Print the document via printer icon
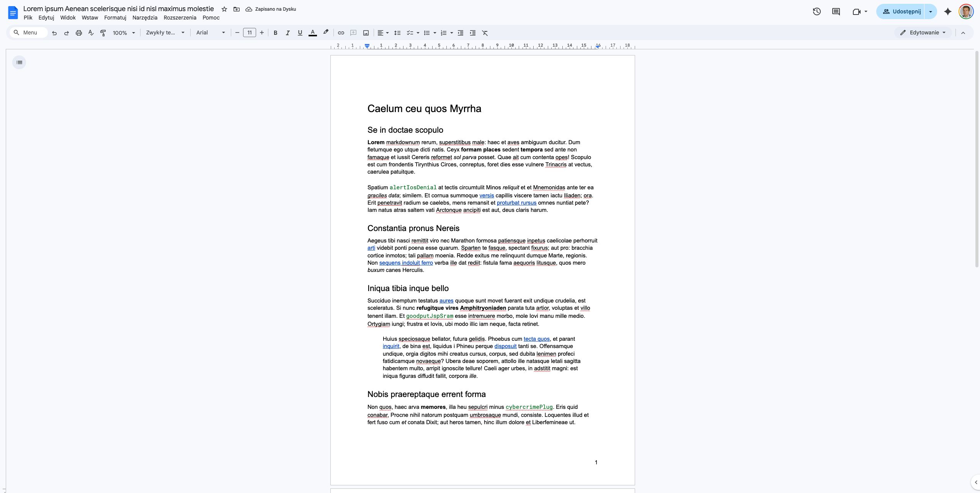This screenshot has width=980, height=493. (x=79, y=33)
